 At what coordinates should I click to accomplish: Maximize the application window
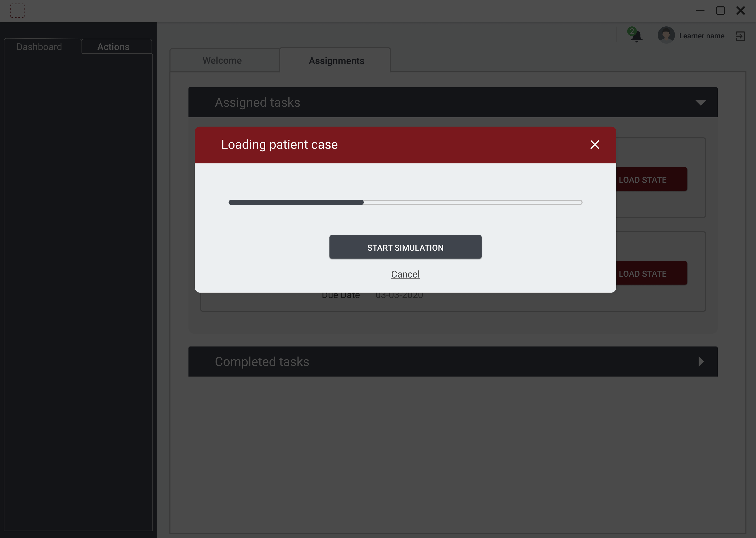pyautogui.click(x=721, y=11)
